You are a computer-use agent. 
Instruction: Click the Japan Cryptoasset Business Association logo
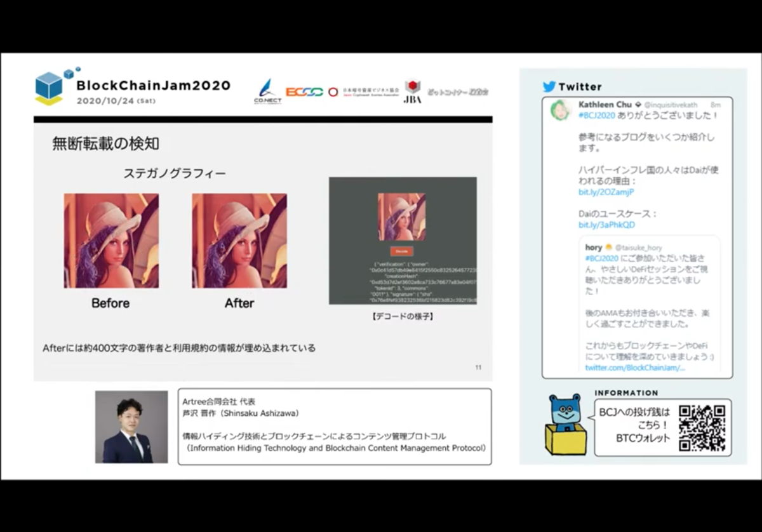(364, 92)
